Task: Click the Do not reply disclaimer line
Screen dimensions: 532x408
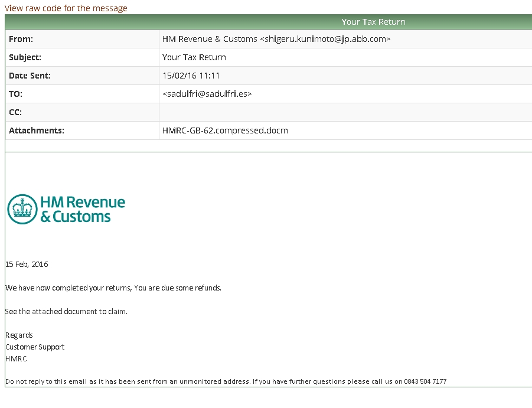Action: coord(226,381)
